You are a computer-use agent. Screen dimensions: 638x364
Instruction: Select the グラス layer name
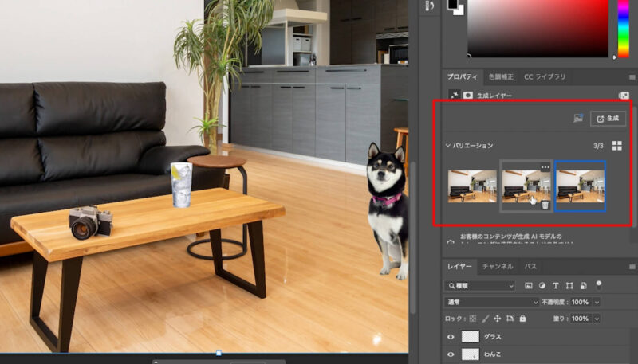(x=492, y=337)
